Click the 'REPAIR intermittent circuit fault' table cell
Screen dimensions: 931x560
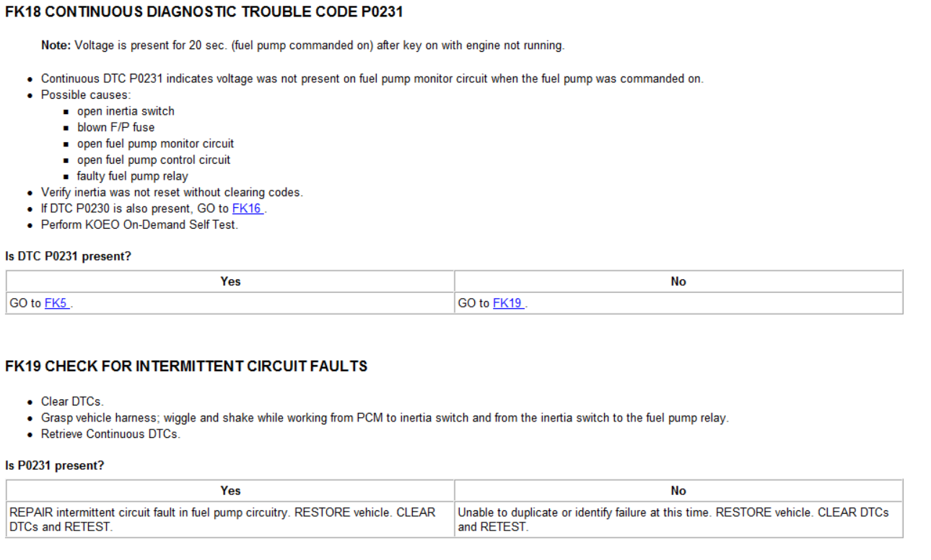(222, 520)
